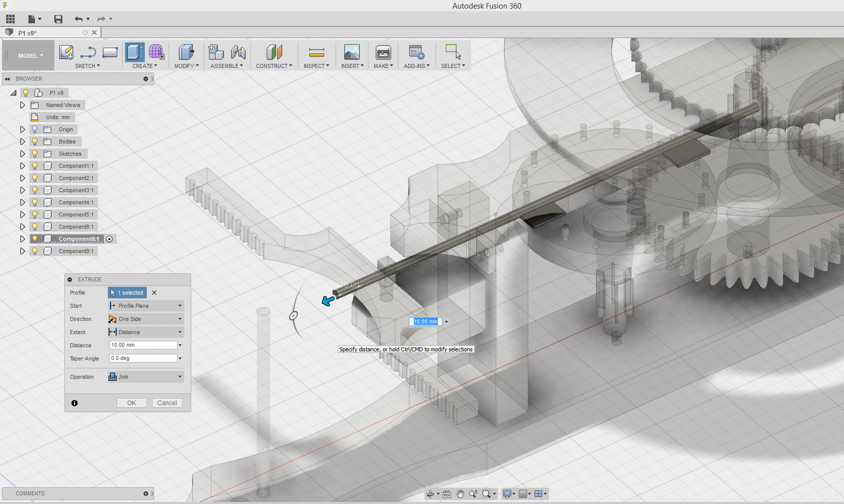Click Cancel in the Extrude dialog
Image resolution: width=844 pixels, height=504 pixels.
(167, 403)
